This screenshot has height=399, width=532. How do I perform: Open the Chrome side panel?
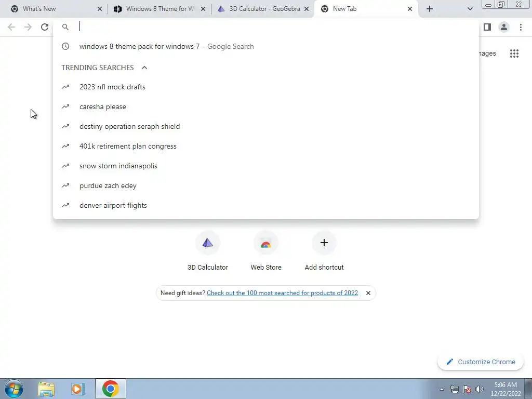(x=487, y=27)
